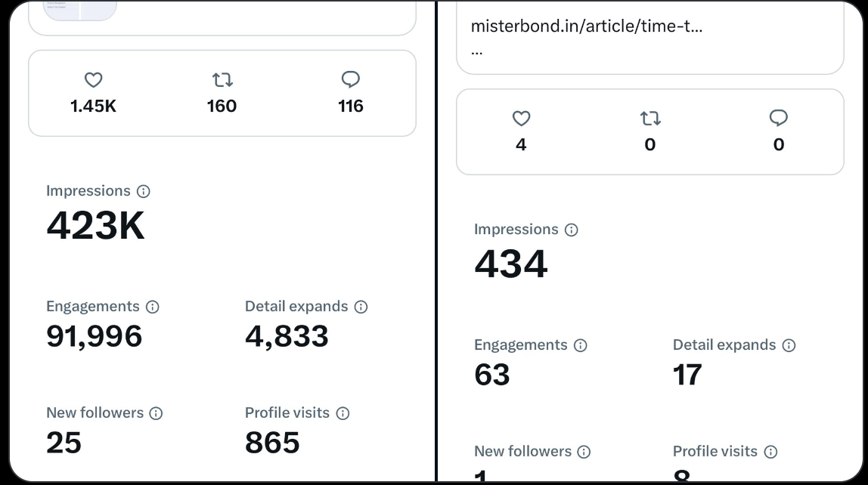Viewport: 868px width, 485px height.
Task: Click the retweet icon in the right panel
Action: (x=650, y=119)
